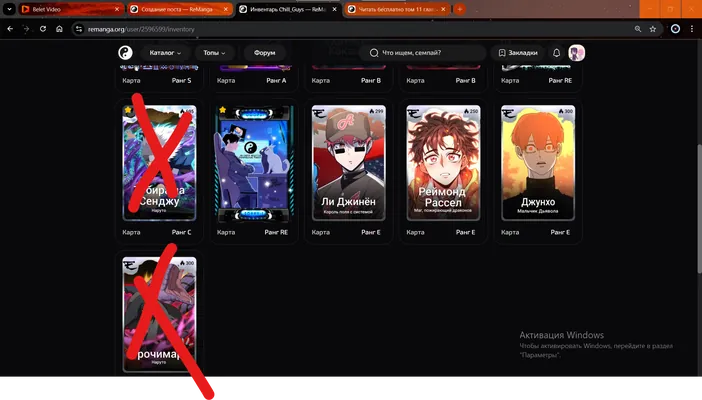
Task: Open a new browser tab
Action: tap(460, 9)
